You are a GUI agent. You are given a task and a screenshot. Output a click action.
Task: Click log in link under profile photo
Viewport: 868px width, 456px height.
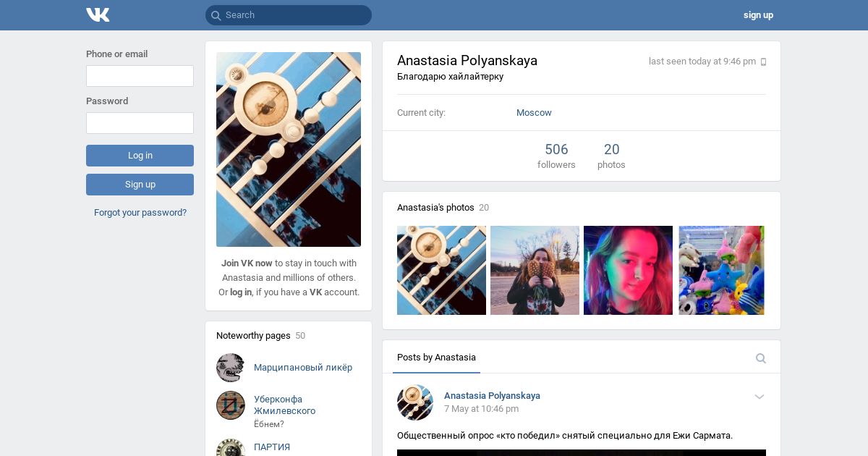(x=241, y=292)
